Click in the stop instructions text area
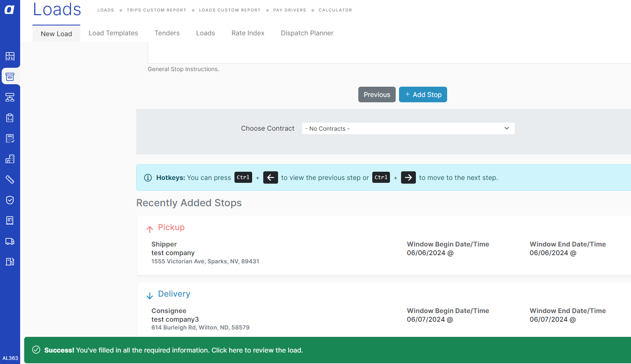 389,53
